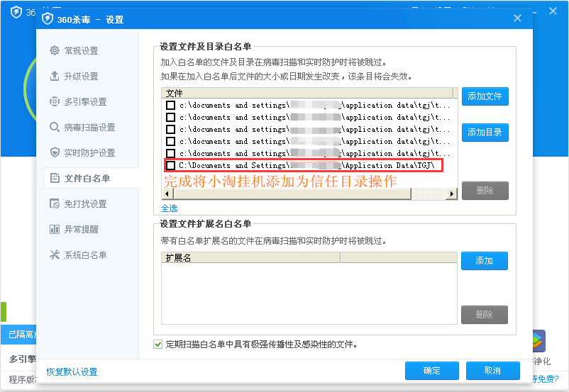Click the 添加目录 button
Viewport: 569px width, 392px height.
pyautogui.click(x=485, y=133)
